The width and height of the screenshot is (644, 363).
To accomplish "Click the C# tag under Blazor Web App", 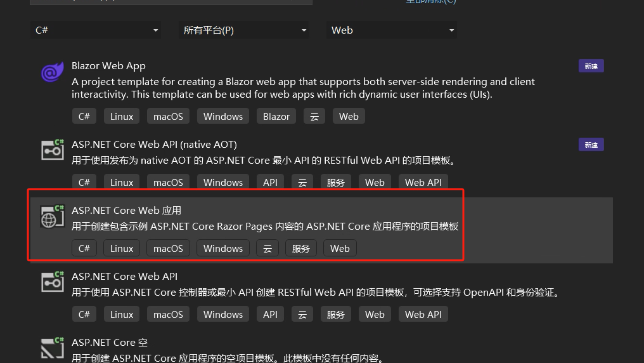I will 84,116.
